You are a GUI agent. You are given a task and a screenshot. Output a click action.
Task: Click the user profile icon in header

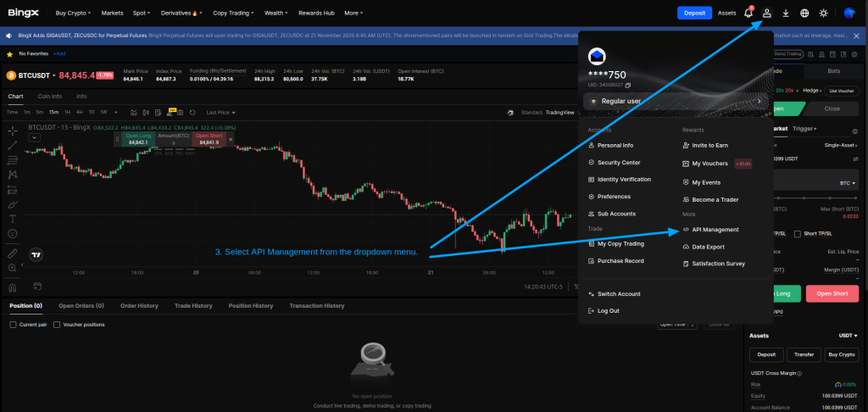767,13
